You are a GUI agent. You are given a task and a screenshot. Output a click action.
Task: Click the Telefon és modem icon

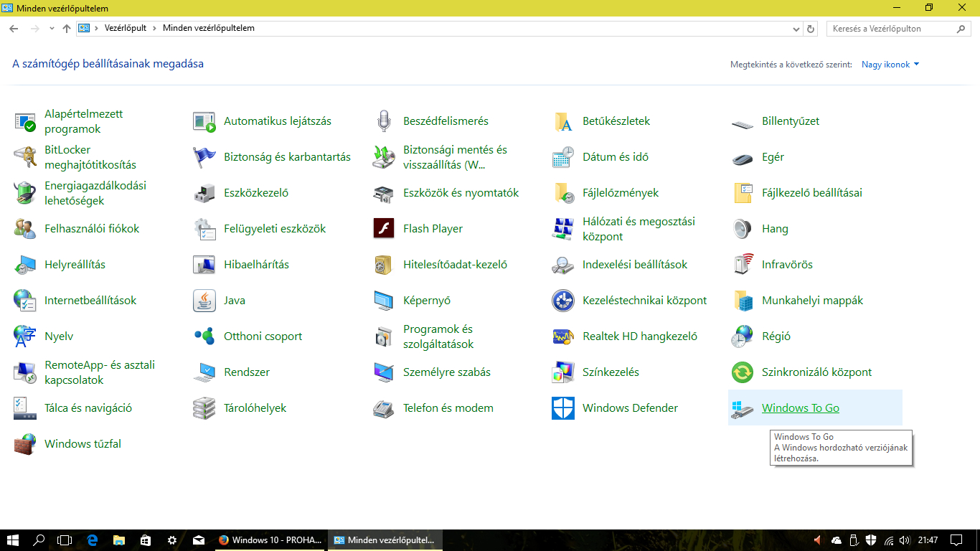(384, 408)
